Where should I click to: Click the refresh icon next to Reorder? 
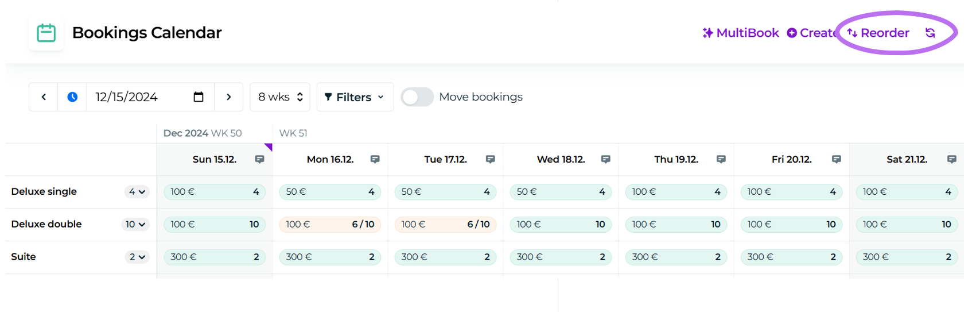click(930, 33)
